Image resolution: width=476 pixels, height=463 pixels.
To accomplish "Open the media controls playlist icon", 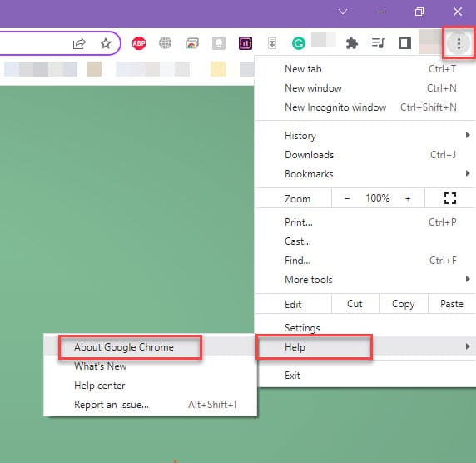I will (379, 43).
